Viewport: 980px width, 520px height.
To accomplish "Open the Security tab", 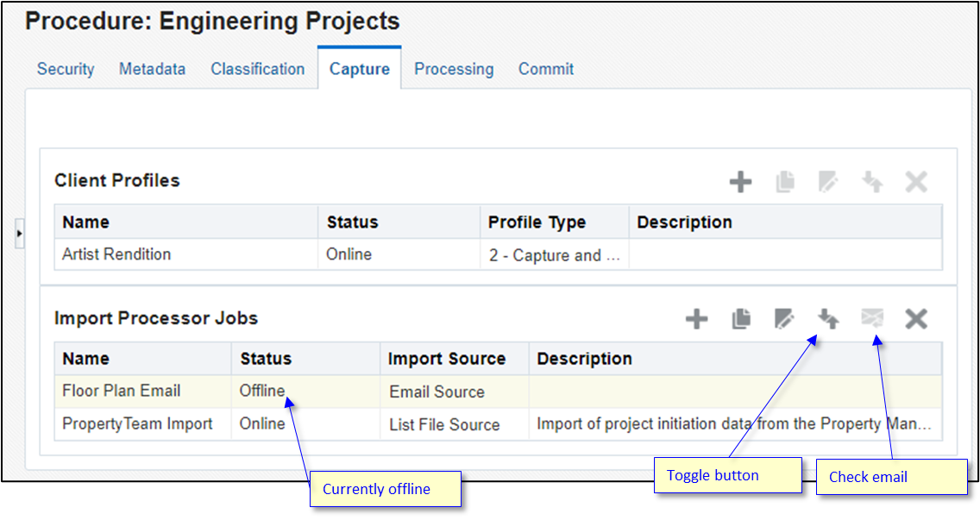I will pyautogui.click(x=65, y=69).
